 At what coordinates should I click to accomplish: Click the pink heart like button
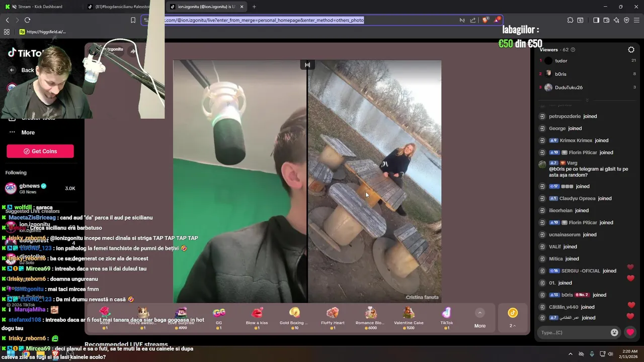(x=630, y=332)
